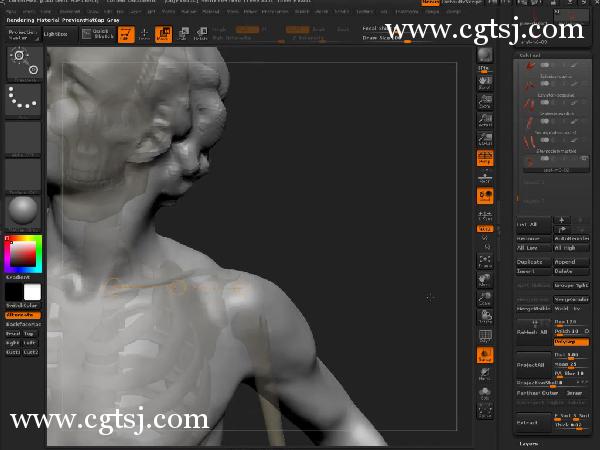This screenshot has height=450, width=600.
Task: Open the current brush thumbnail picker
Action: coord(24,64)
